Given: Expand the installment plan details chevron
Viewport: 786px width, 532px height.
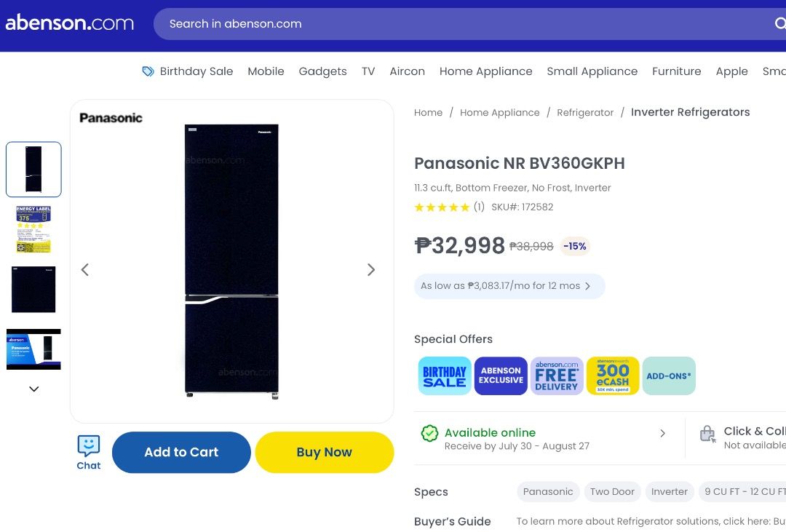Looking at the screenshot, I should pos(588,286).
